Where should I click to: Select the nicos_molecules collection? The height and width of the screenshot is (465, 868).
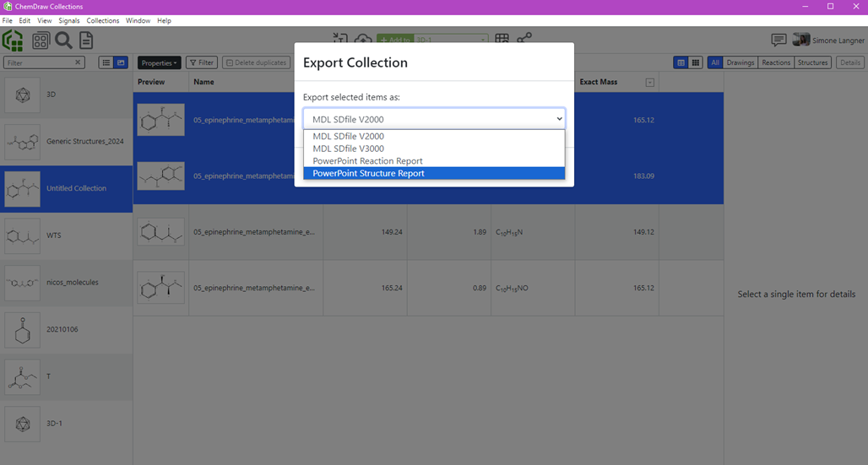[67, 283]
